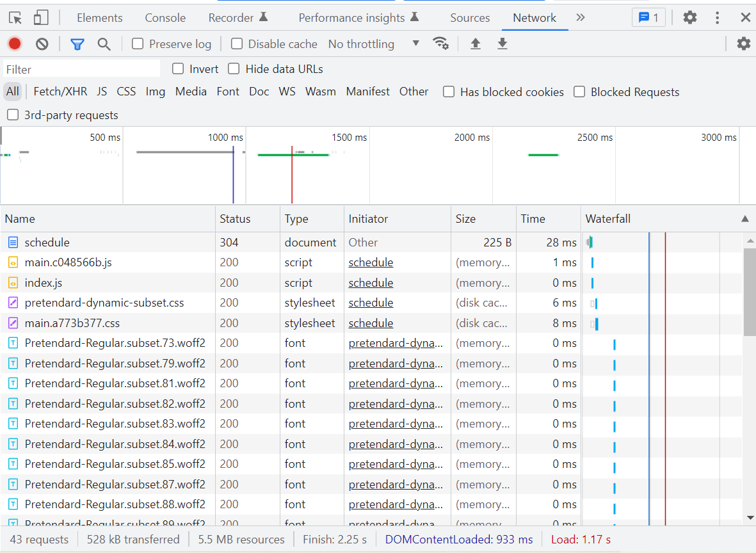Open network conditions wifi icon
This screenshot has height=553, width=756.
point(440,44)
